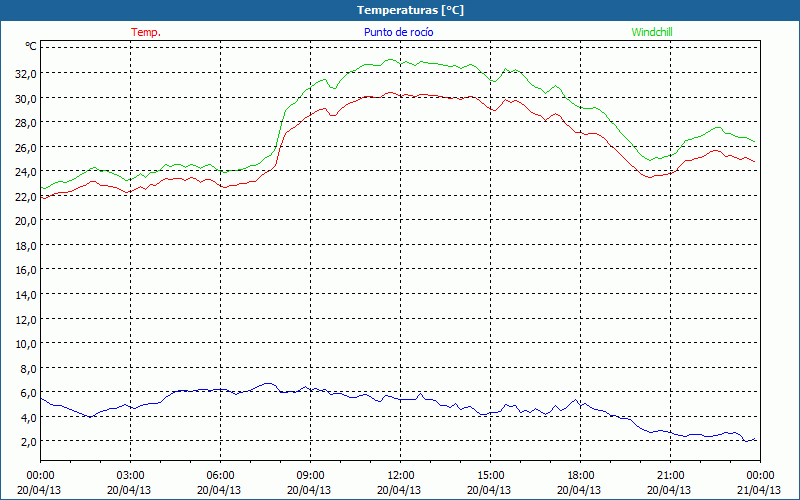Click the 21/04/13 date label
Viewport: 800px width, 500px height.
(759, 490)
